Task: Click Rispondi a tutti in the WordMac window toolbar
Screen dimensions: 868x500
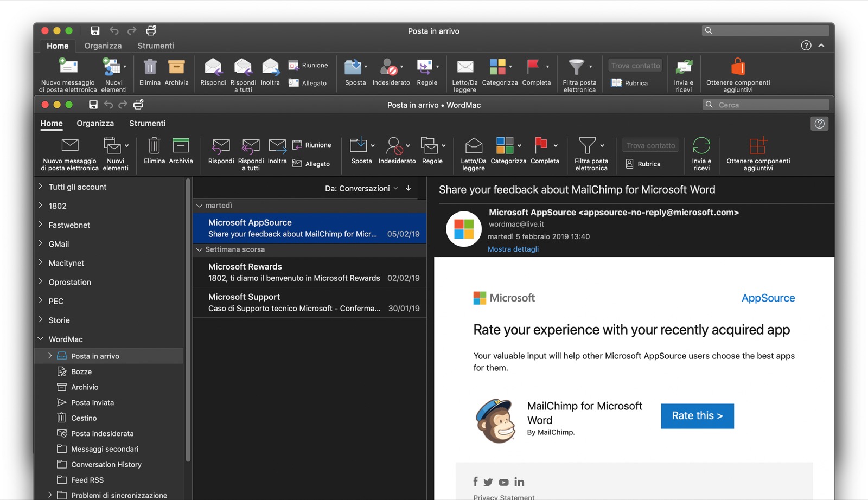Action: pos(251,153)
